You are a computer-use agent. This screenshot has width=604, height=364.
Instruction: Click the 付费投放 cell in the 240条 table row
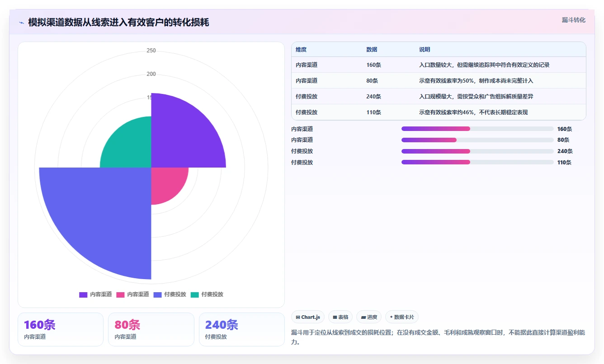click(x=307, y=97)
